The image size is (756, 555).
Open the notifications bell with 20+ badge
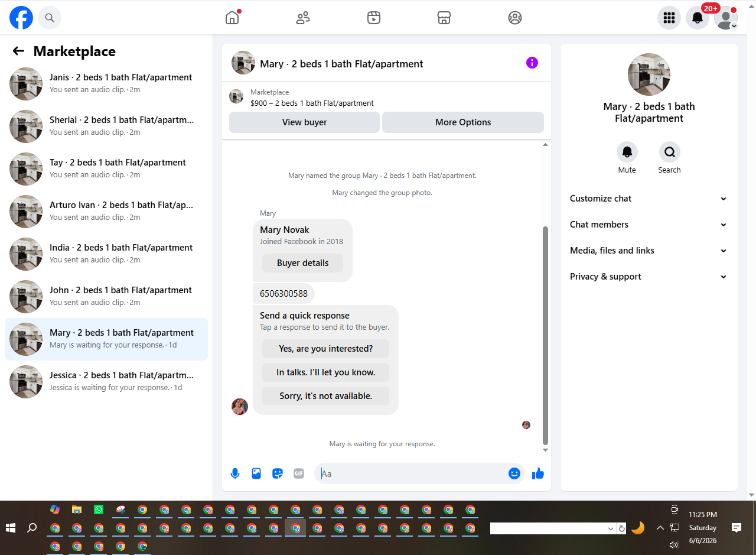(x=698, y=18)
